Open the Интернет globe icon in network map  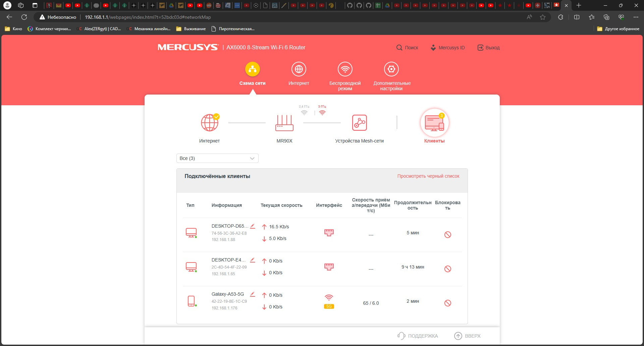point(210,122)
